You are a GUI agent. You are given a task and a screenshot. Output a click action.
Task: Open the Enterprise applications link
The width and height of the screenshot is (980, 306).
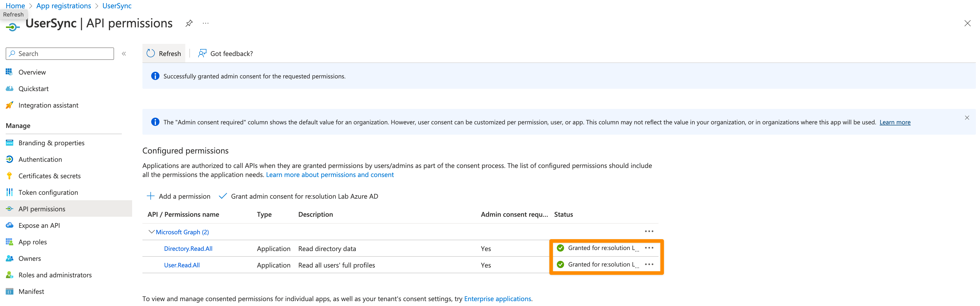coord(497,299)
